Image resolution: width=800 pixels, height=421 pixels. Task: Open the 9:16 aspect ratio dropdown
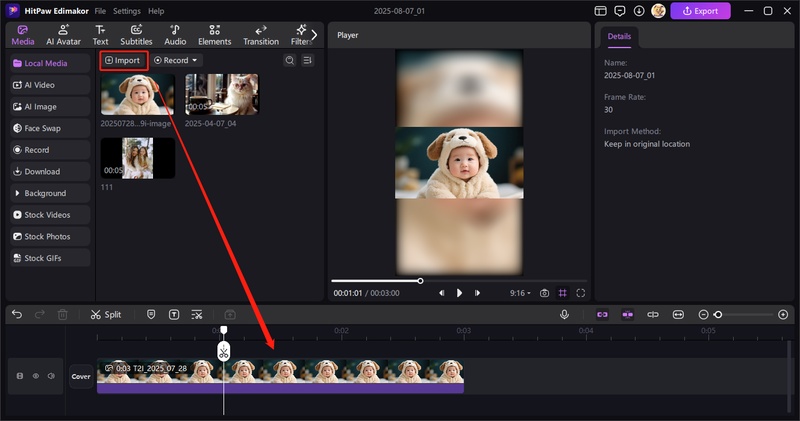pyautogui.click(x=520, y=293)
